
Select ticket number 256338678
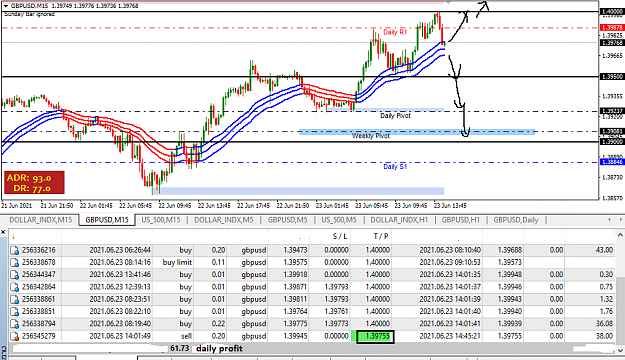[39, 263]
